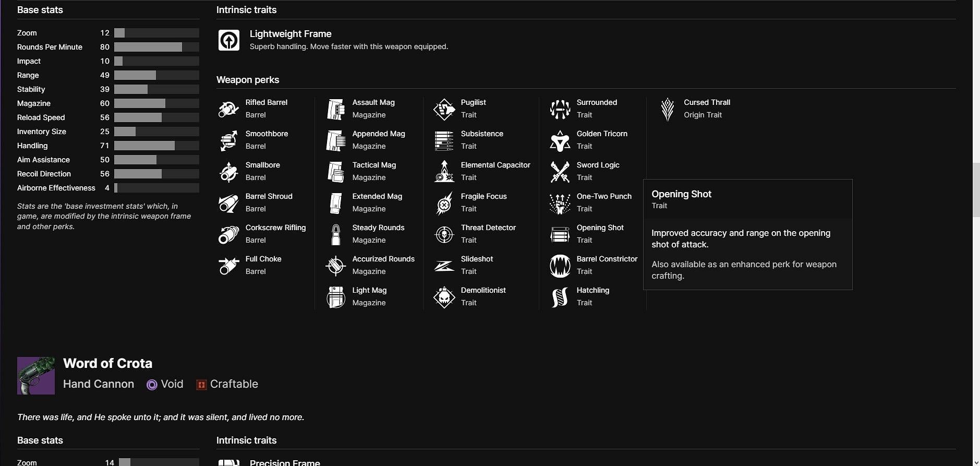Select the Smoothbore barrel perk icon

pos(228,140)
